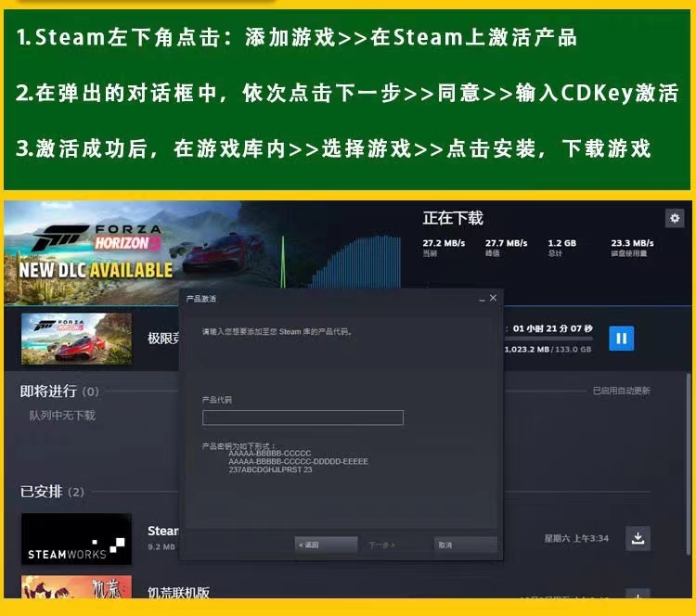Viewport: 696px width, 616px height.
Task: Click the Back button in activation dialog
Action: [326, 545]
